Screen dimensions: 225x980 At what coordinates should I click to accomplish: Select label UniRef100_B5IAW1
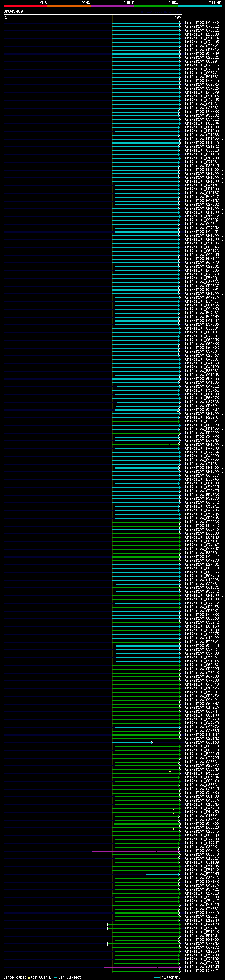pyautogui.click(x=202, y=936)
